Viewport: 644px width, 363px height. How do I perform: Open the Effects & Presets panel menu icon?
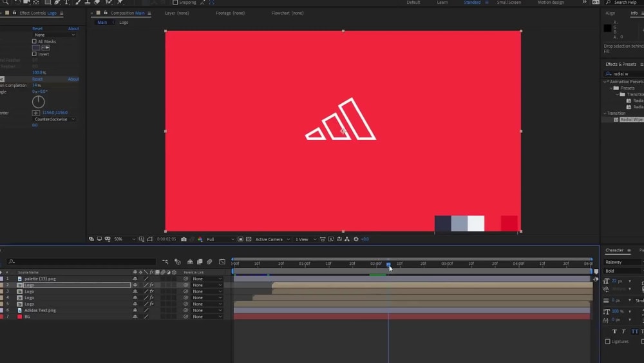[641, 64]
